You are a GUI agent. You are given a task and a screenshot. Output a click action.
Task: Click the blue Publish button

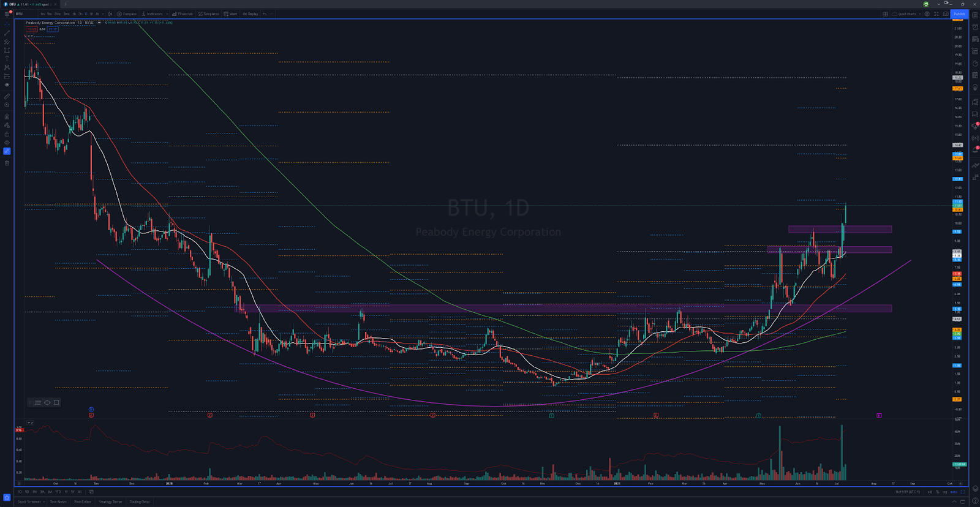[959, 13]
